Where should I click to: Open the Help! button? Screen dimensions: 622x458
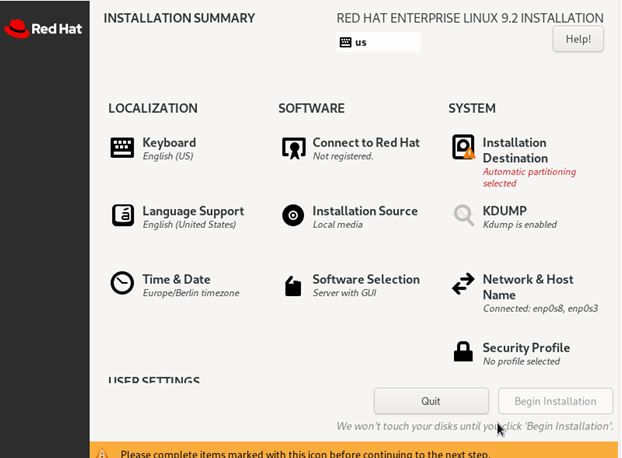(x=578, y=39)
